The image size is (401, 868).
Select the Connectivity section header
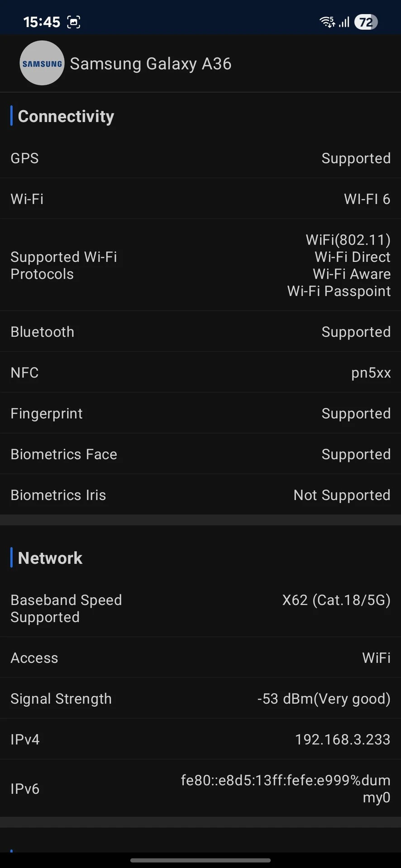[x=66, y=116]
